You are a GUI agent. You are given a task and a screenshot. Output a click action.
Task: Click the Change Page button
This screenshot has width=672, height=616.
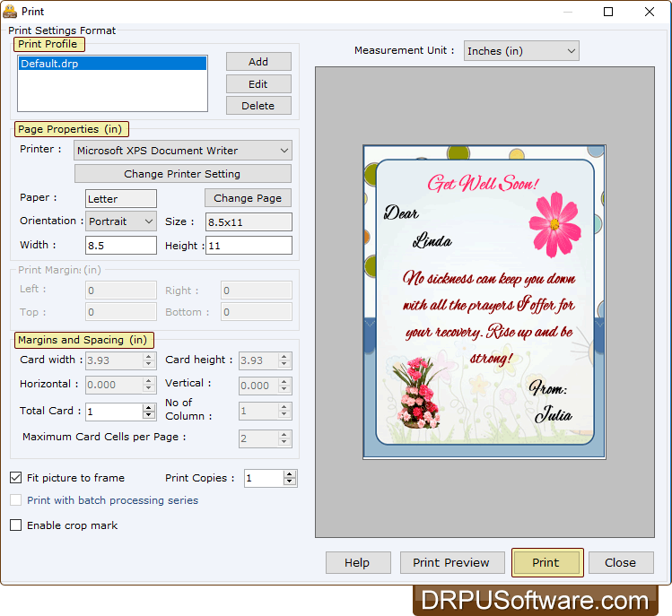click(x=248, y=198)
